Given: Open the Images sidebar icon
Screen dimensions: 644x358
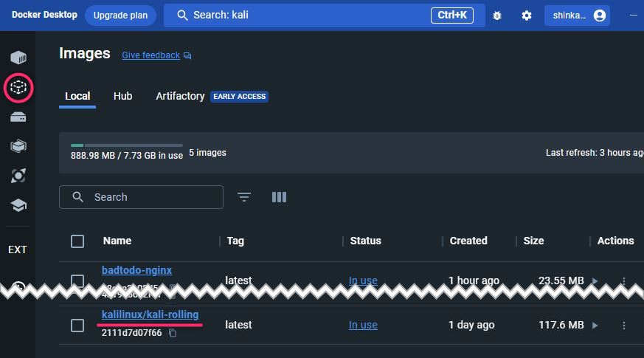Looking at the screenshot, I should pyautogui.click(x=18, y=88).
